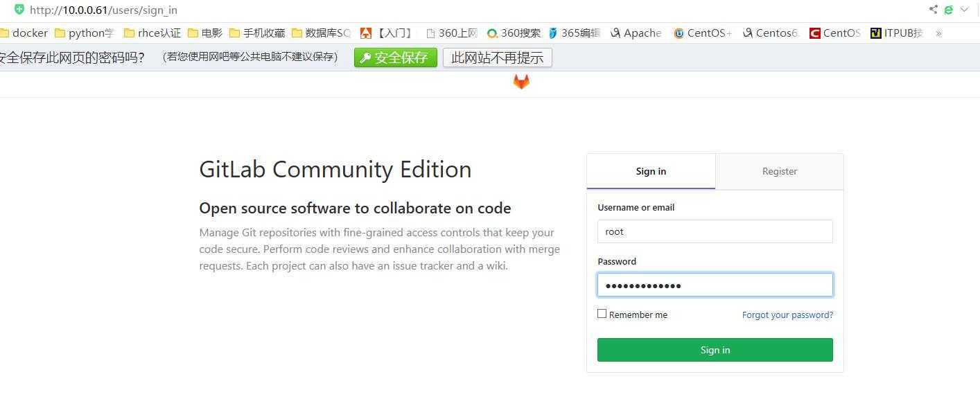Click the green site security shield icon
This screenshot has height=415, width=980.
pyautogui.click(x=19, y=10)
